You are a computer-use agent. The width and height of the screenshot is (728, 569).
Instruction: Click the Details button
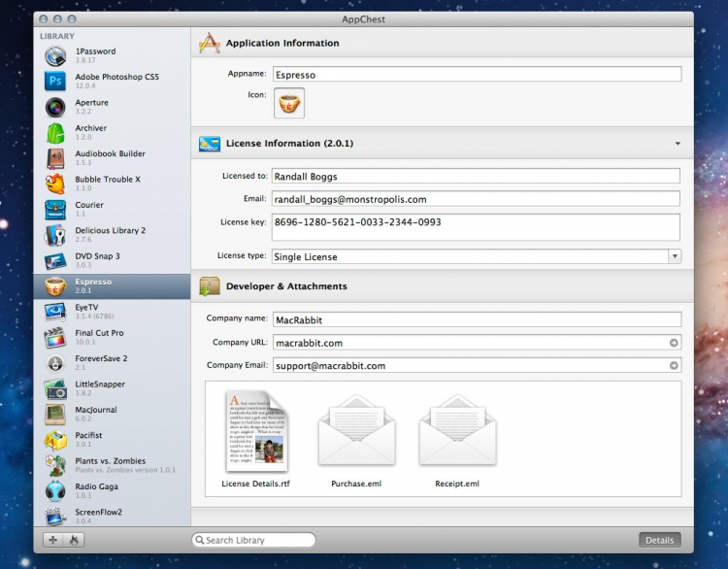660,540
